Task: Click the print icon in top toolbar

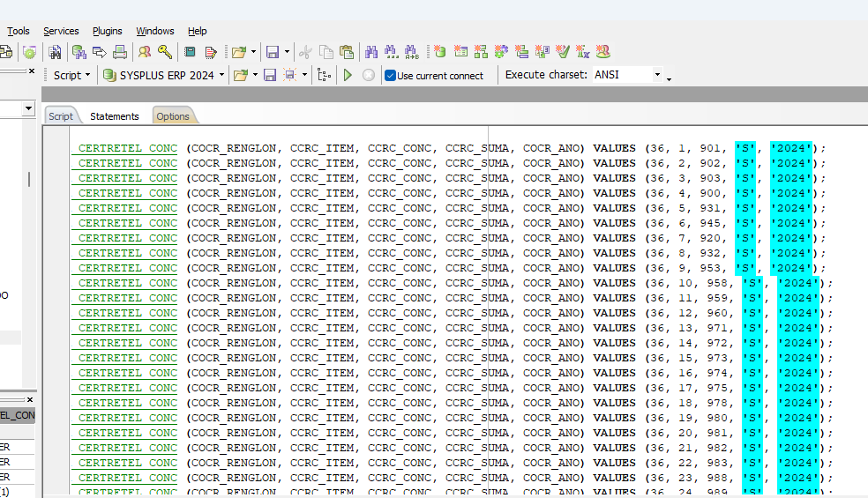Action: click(x=120, y=52)
